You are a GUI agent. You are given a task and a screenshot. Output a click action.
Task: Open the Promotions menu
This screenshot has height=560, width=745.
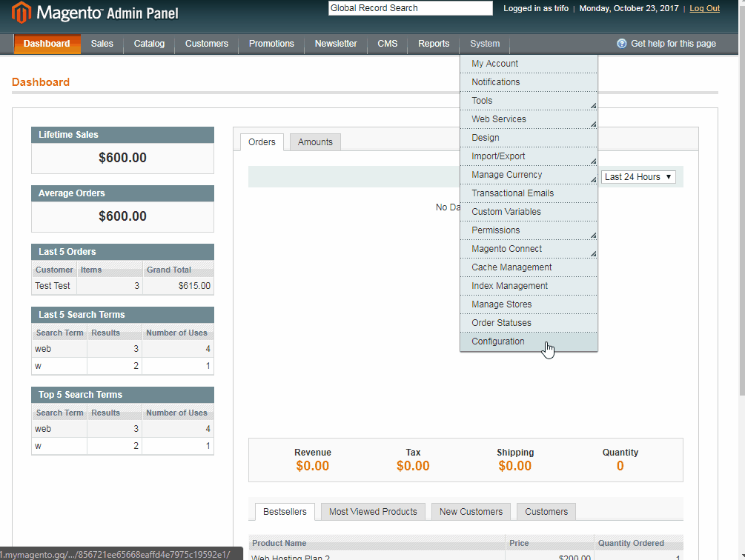pyautogui.click(x=271, y=44)
